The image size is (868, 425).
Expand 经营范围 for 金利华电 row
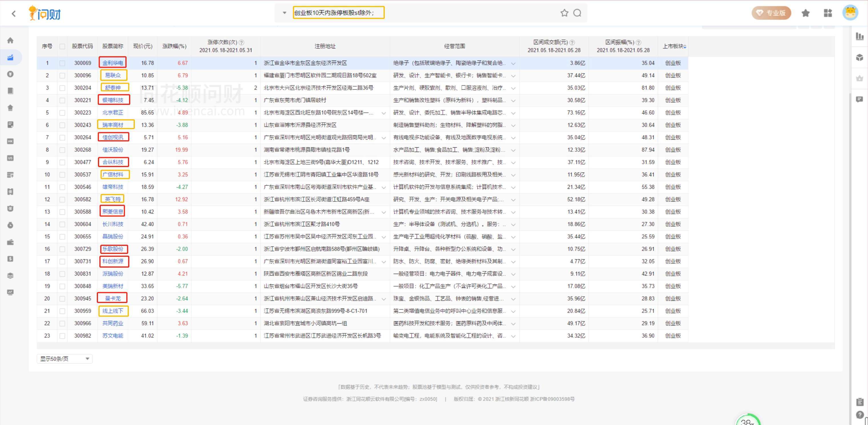513,63
